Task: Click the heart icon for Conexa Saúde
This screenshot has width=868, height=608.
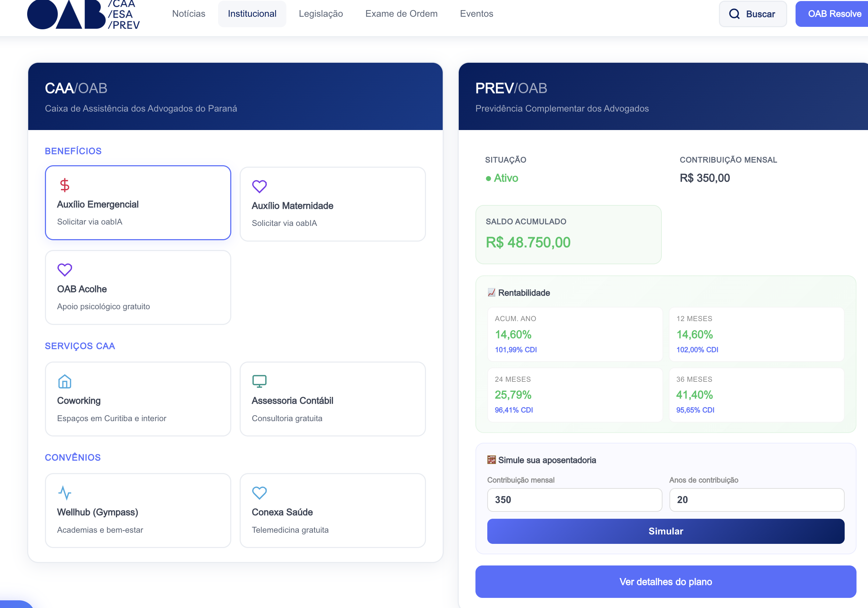Action: point(259,493)
